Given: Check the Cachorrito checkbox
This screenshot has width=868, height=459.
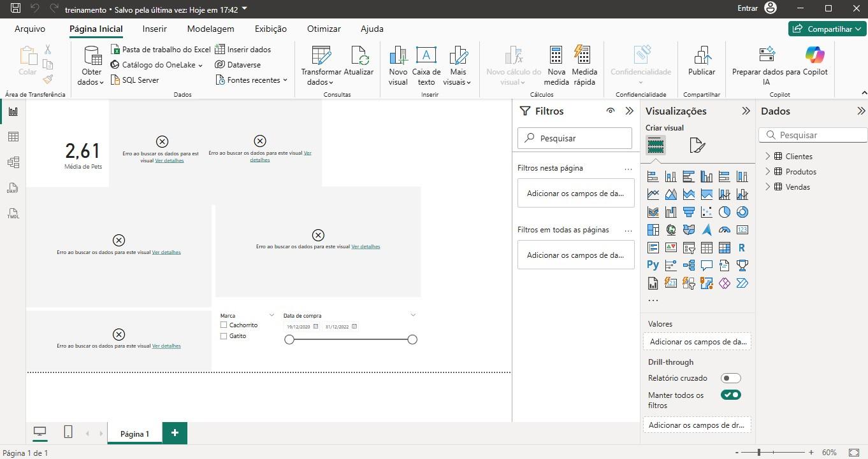Looking at the screenshot, I should 224,325.
